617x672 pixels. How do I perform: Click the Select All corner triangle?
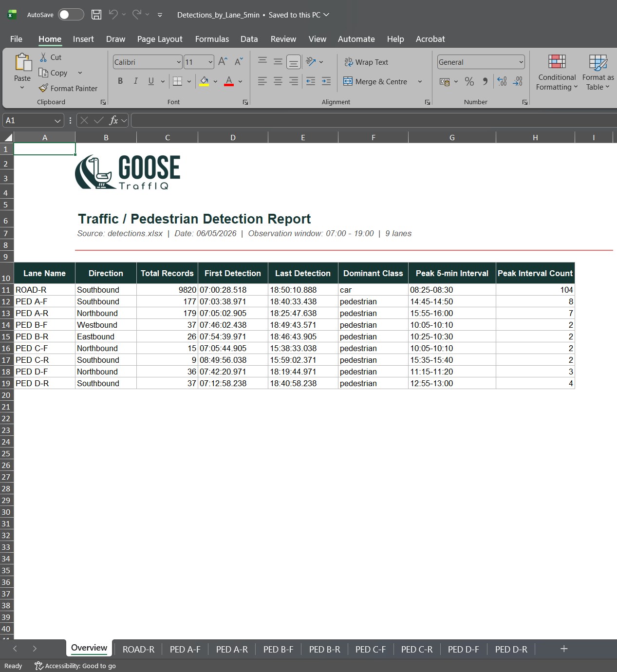[x=7, y=137]
